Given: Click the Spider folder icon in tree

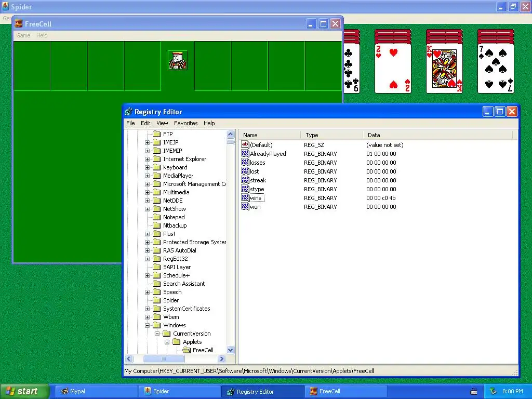Looking at the screenshot, I should click(156, 300).
